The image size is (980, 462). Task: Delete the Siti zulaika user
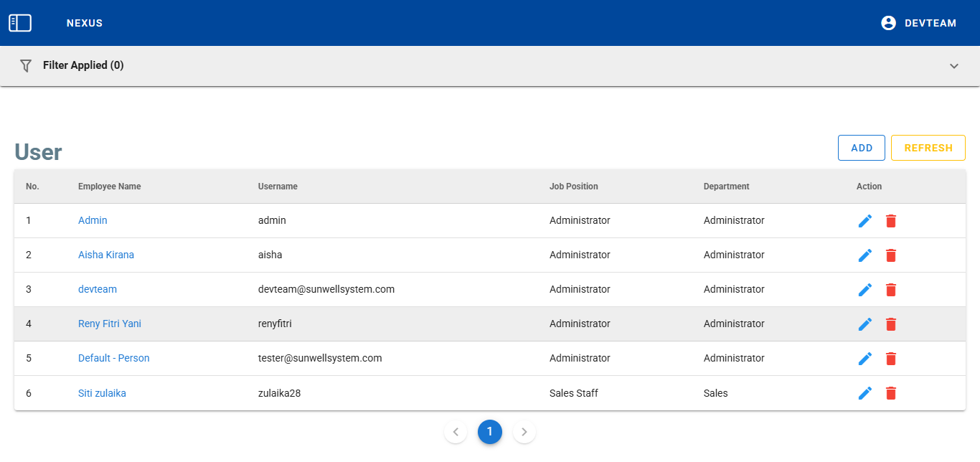pyautogui.click(x=891, y=393)
